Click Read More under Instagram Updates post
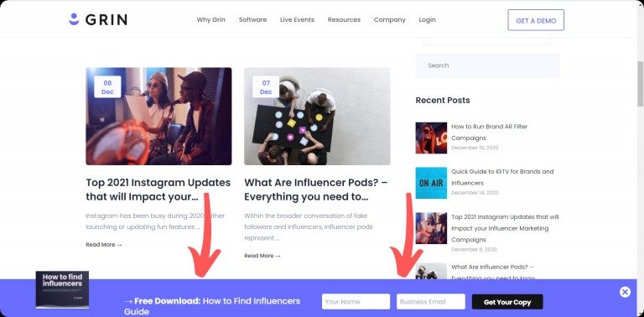This screenshot has height=317, width=644. coord(104,244)
